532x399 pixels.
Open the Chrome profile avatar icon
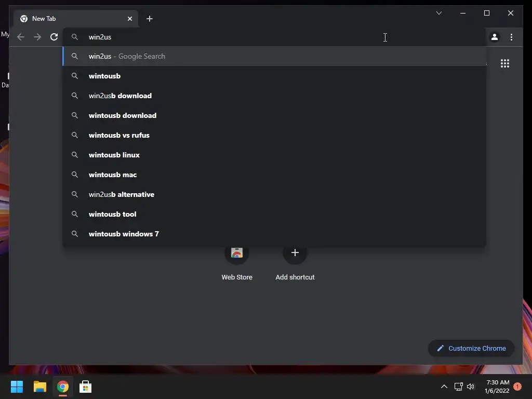coord(495,37)
